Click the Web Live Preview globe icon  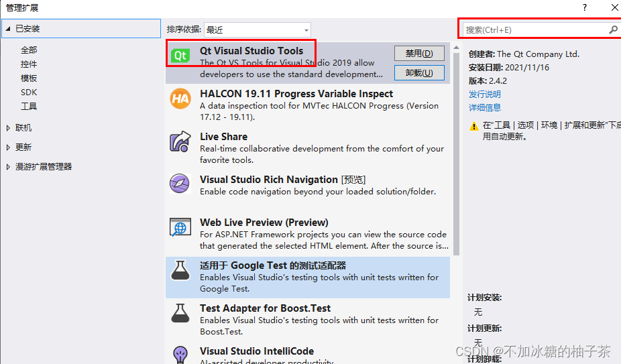pos(180,227)
